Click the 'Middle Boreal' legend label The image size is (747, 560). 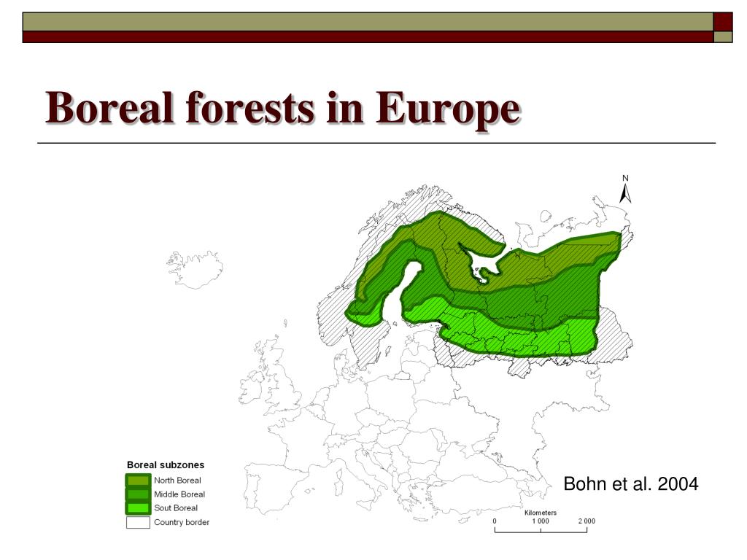(179, 494)
